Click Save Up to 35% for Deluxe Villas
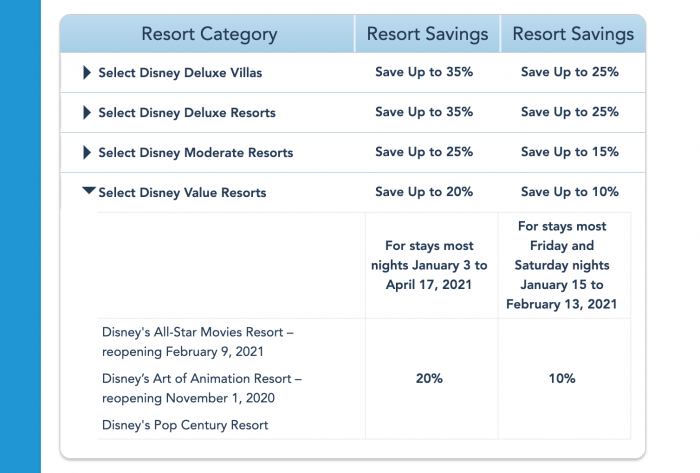The height and width of the screenshot is (473, 700). pos(424,72)
